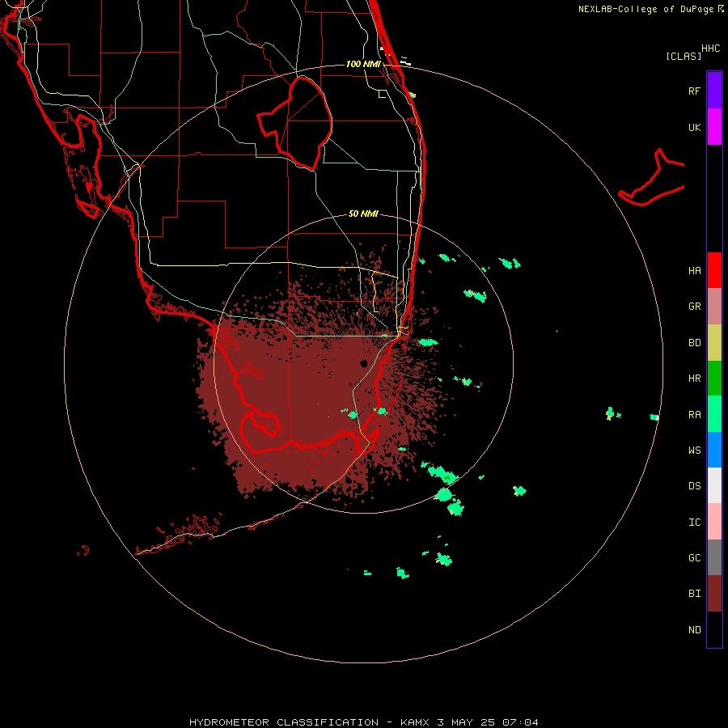Click the 50 NMI range ring label
This screenshot has height=728, width=728.
click(363, 214)
